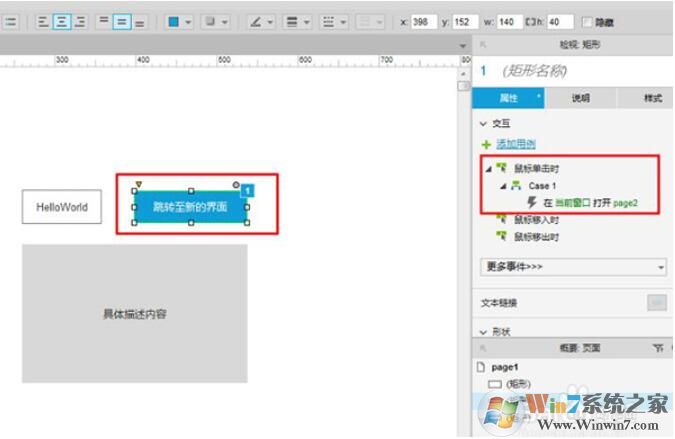Select the first 矩形 item under page1
Viewport: 675px width, 439px height.
tap(518, 383)
